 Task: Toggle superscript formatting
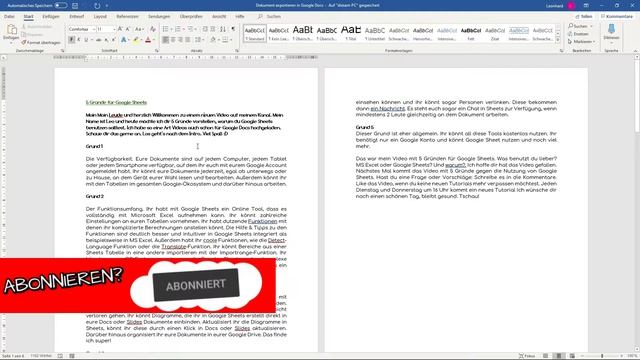click(x=113, y=40)
